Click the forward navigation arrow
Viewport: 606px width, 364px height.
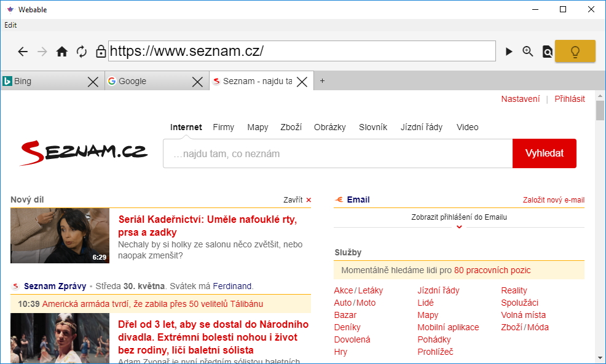coord(42,52)
